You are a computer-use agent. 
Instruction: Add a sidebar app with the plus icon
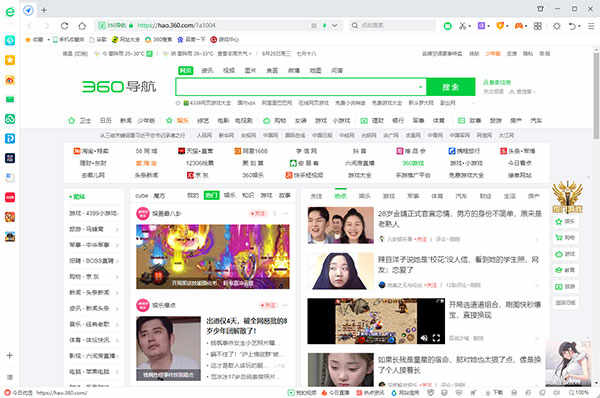[x=10, y=355]
